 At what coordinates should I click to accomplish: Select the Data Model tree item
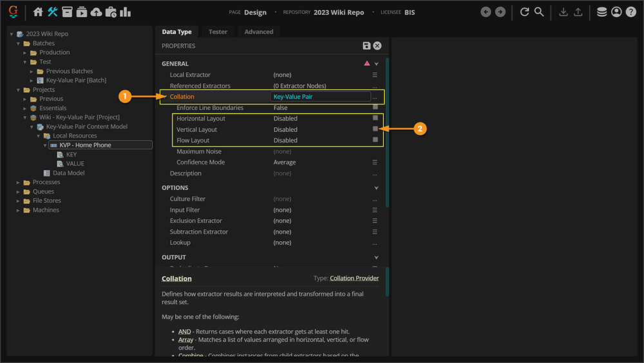coord(68,173)
